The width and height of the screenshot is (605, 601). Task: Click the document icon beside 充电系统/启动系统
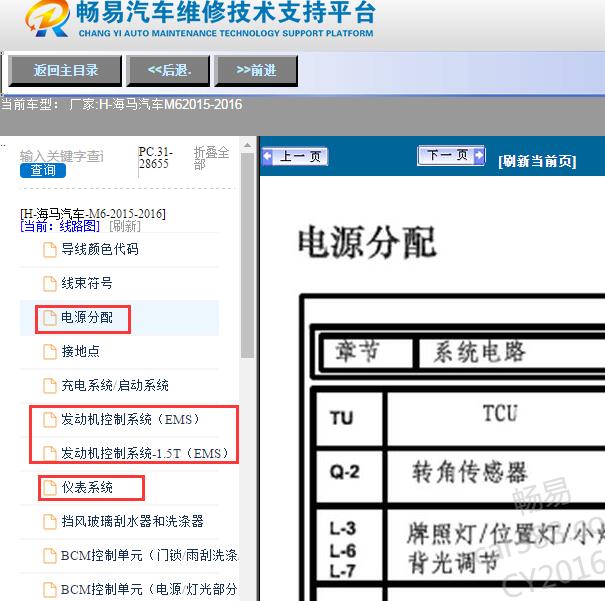point(49,385)
